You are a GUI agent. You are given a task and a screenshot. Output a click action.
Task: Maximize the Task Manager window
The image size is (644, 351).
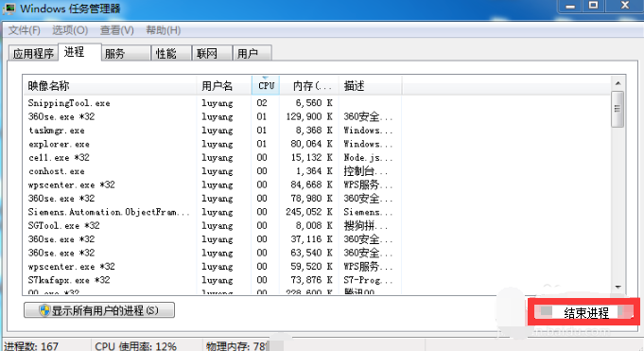593,6
